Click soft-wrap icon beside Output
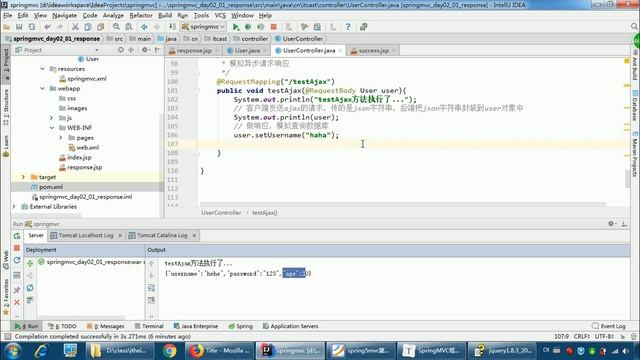Viewport: 640px width, 360px height. click(151, 288)
